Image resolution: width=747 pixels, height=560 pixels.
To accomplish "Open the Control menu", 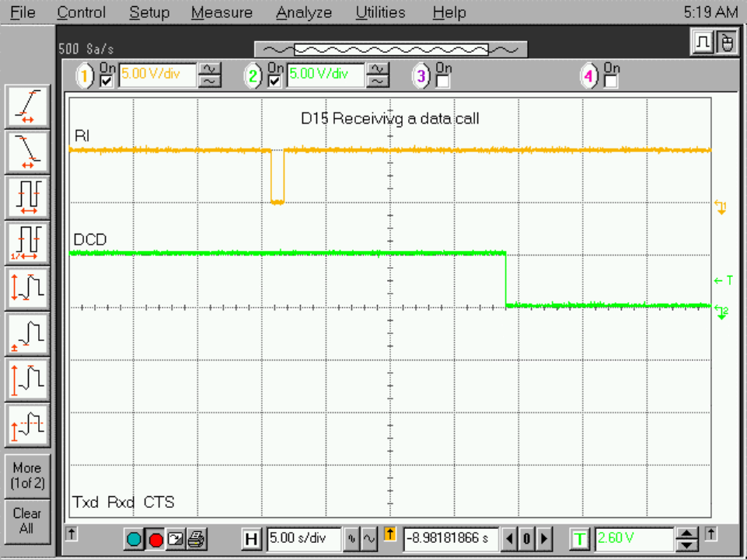I will [x=81, y=12].
